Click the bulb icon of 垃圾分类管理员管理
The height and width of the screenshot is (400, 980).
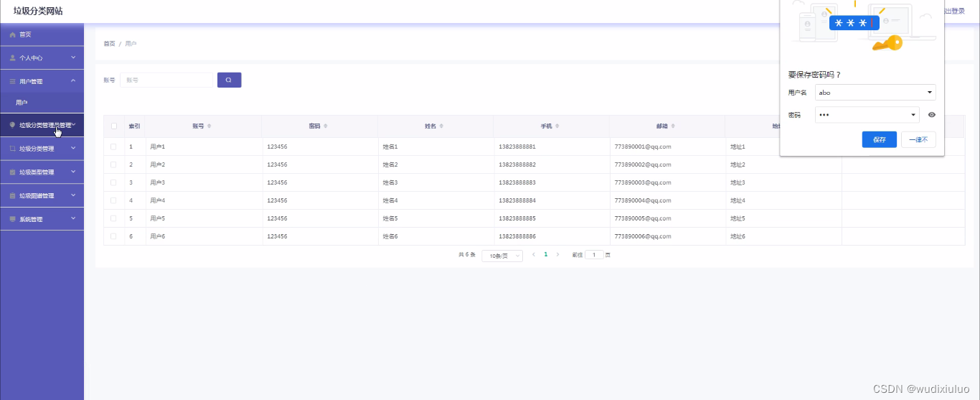(x=12, y=125)
